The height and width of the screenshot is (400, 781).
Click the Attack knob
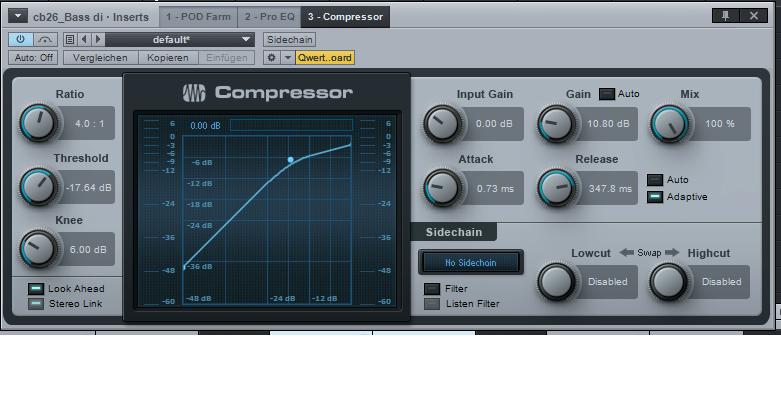[x=442, y=188]
